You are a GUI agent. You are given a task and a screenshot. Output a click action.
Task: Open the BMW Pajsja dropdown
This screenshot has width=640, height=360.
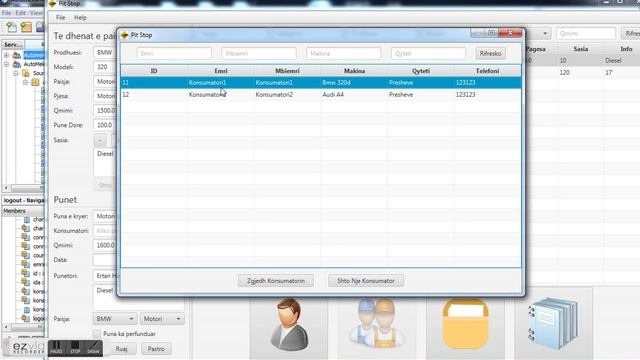tap(115, 319)
